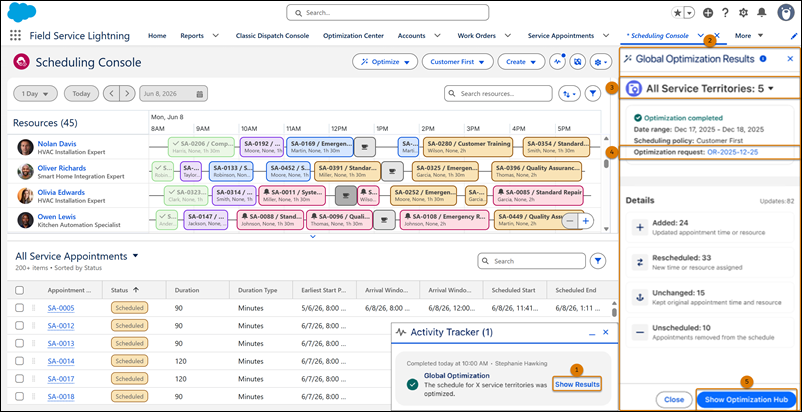
Task: Go to next day arrow
Action: (x=127, y=94)
